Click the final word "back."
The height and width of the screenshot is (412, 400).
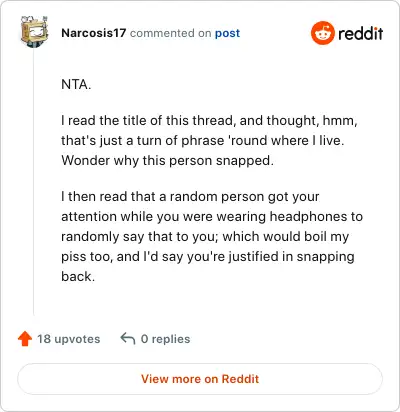point(78,276)
